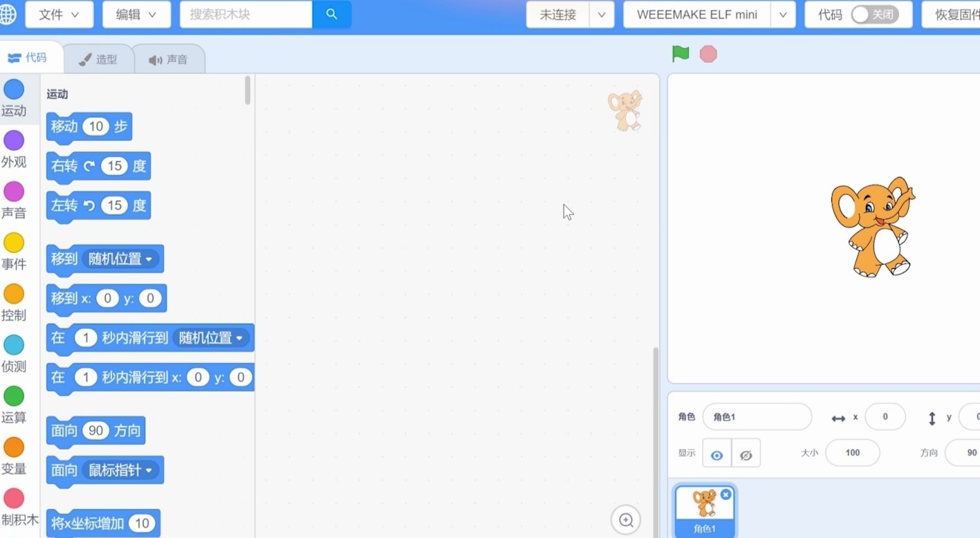Click the value 90 in 面向 block

click(95, 431)
